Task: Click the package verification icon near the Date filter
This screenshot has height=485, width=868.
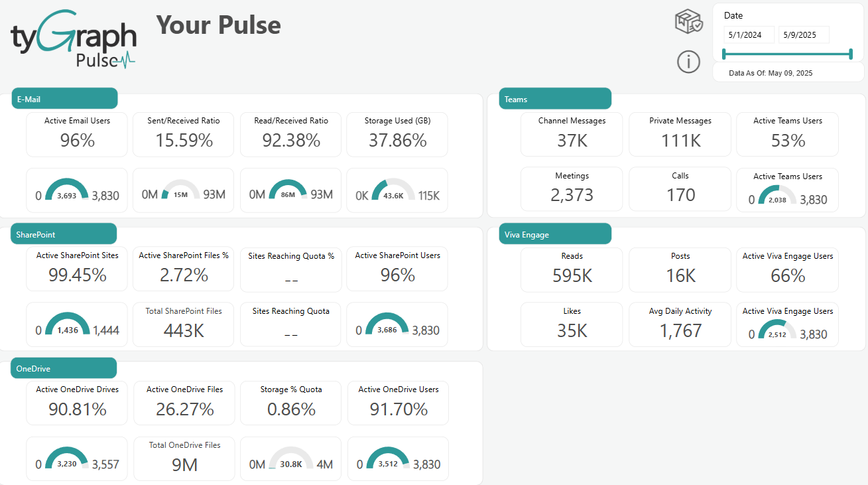Action: pos(688,21)
